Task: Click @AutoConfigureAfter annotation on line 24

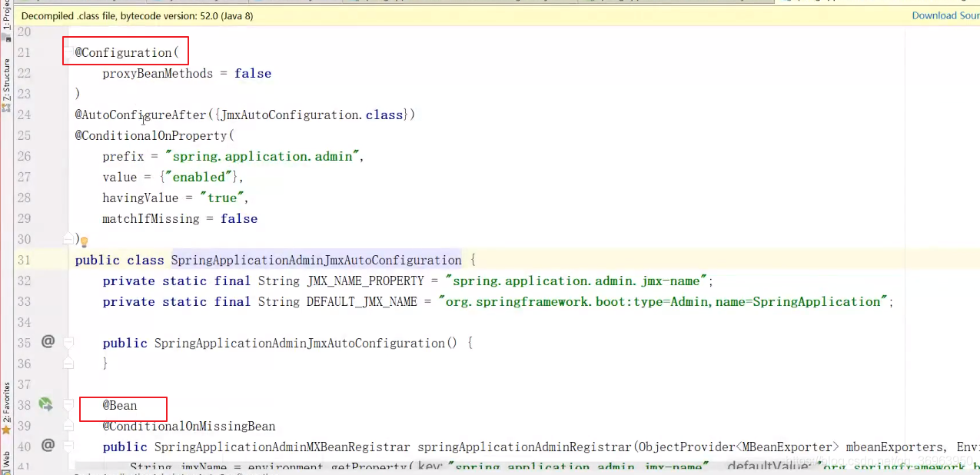Action: click(x=141, y=115)
